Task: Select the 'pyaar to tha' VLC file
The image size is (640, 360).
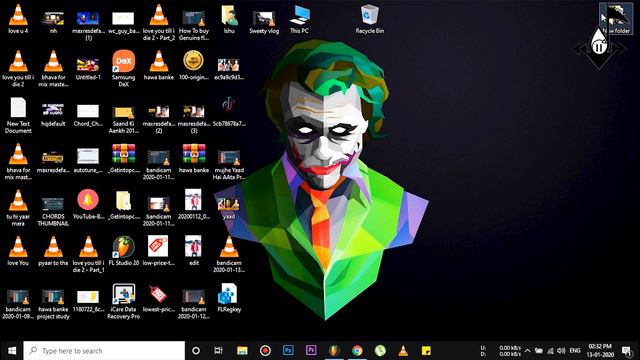Action: (53, 247)
